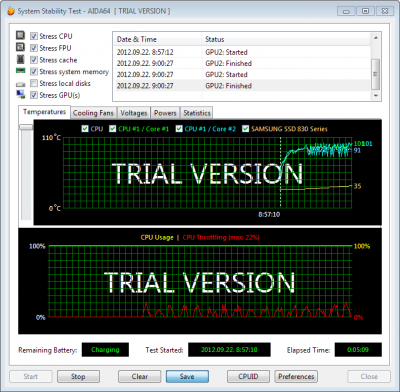Switch to the Cooling Fans tab
400x392 pixels.
pos(93,113)
